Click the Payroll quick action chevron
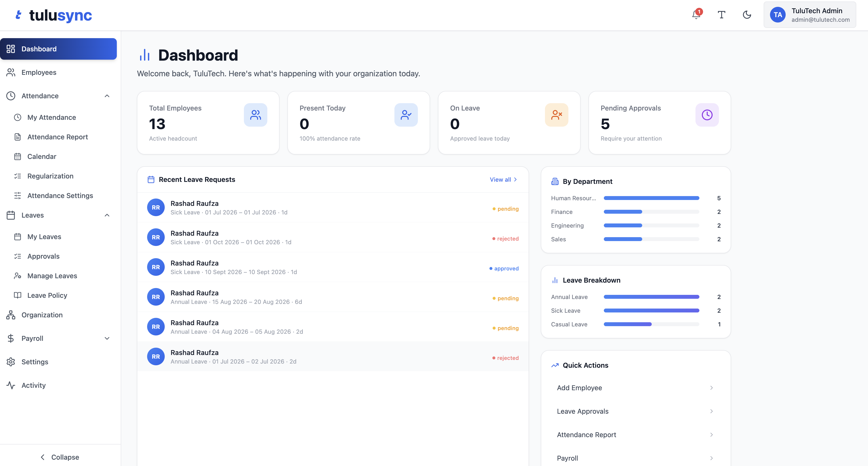The height and width of the screenshot is (466, 868). pos(711,458)
